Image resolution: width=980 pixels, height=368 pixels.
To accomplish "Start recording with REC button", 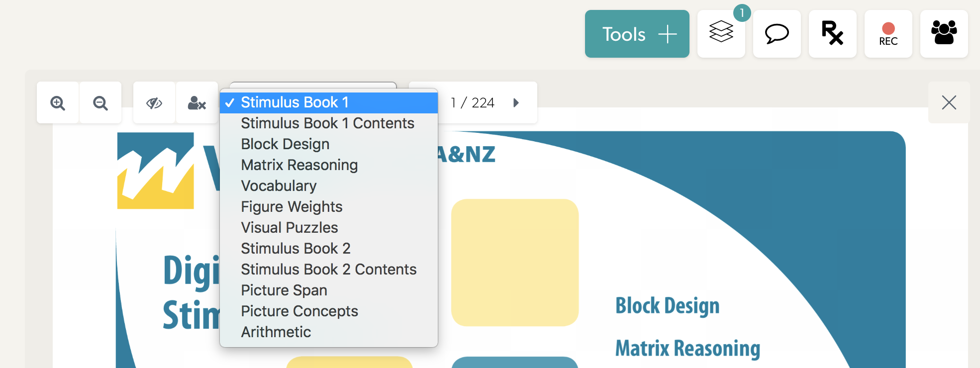I will point(888,34).
